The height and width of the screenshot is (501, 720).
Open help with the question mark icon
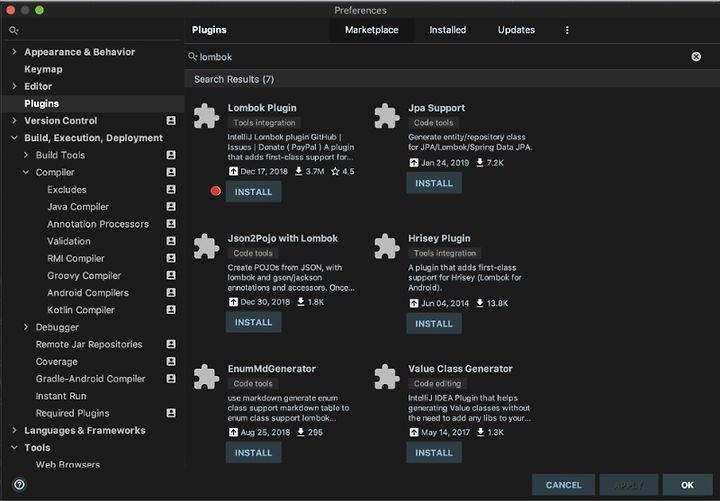[x=19, y=484]
